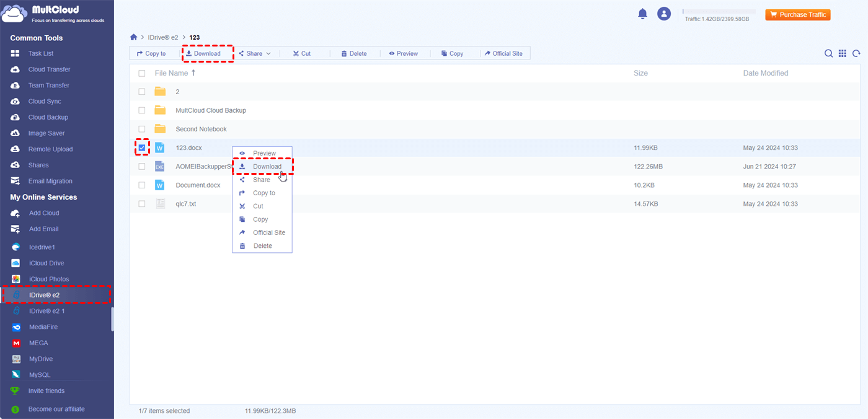Toggle the select-all header checkbox

pos(142,73)
